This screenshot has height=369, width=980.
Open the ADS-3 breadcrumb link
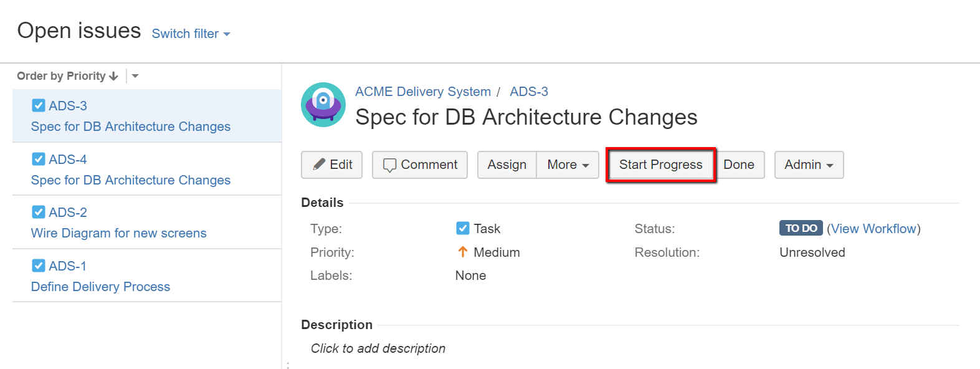[x=529, y=92]
